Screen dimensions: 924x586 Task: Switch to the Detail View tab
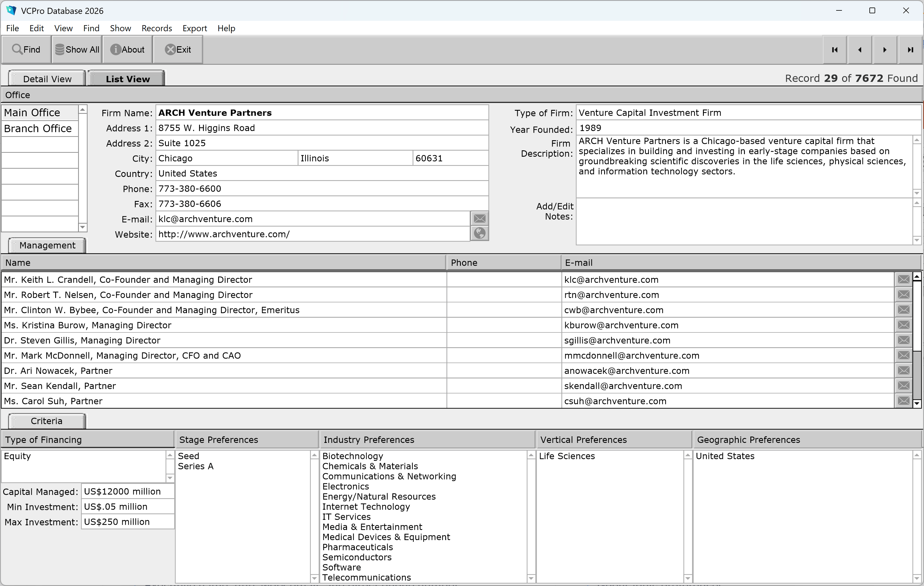(x=47, y=79)
